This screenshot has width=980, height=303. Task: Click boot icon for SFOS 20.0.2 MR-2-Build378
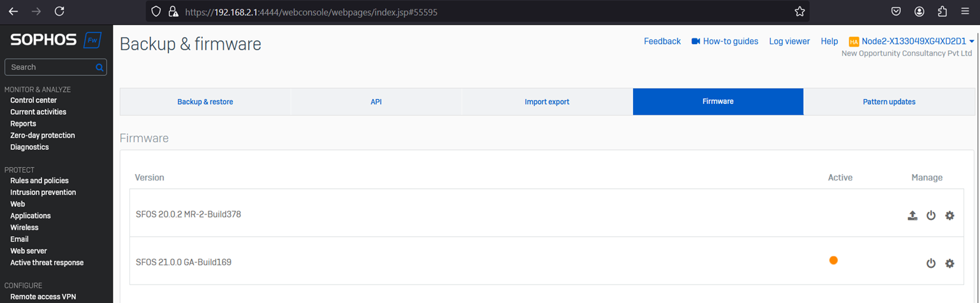[931, 216]
